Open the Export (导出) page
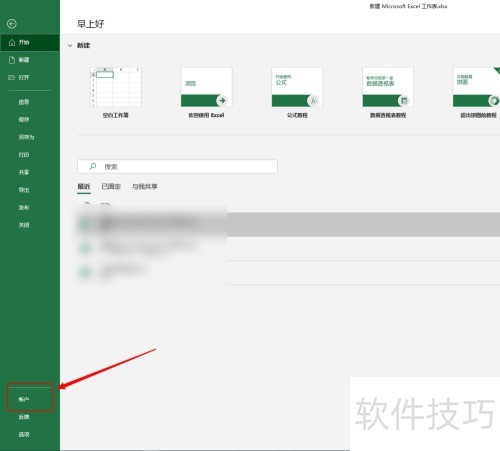Screen dimensions: 500x451 click(x=24, y=190)
